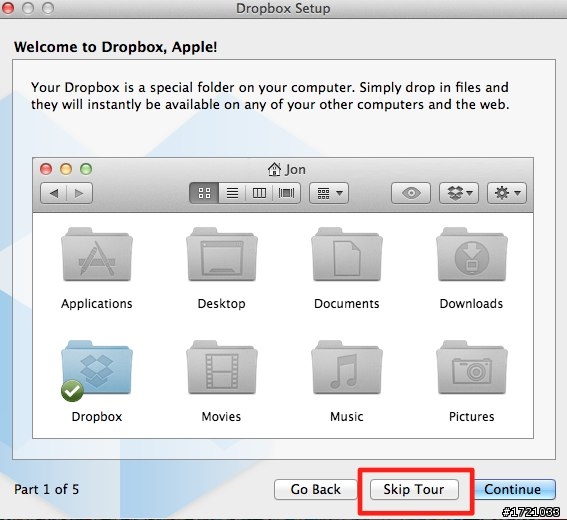Click the 'Movies' folder label

(x=221, y=417)
